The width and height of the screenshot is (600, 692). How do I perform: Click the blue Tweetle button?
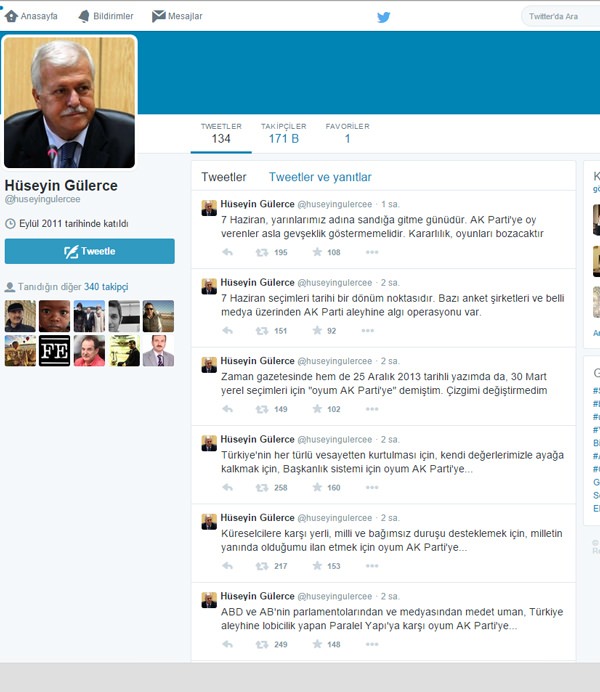[90, 251]
